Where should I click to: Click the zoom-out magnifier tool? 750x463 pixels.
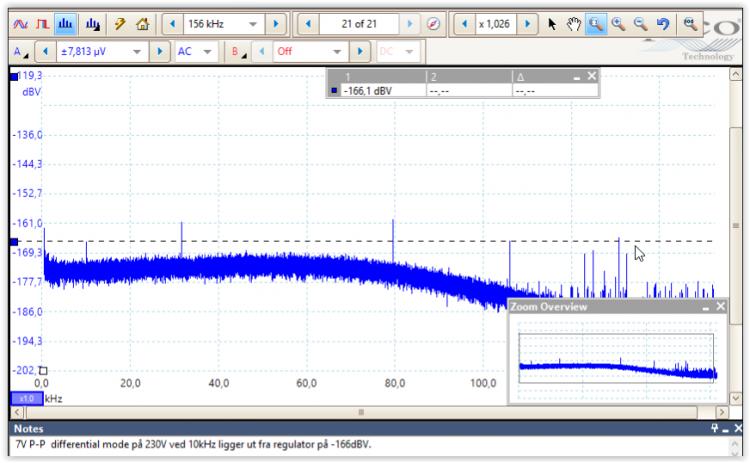[x=640, y=22]
